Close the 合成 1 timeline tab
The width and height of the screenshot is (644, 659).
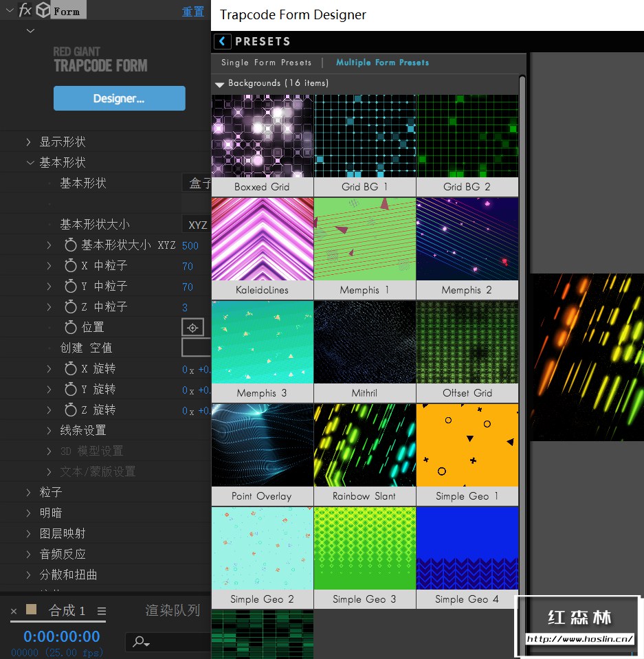point(14,611)
